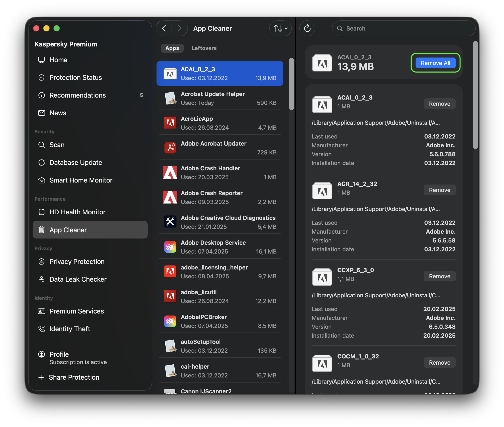Viewport: 504px width, 427px height.
Task: Click the AdobeIPCBroker icon
Action: pyautogui.click(x=170, y=321)
